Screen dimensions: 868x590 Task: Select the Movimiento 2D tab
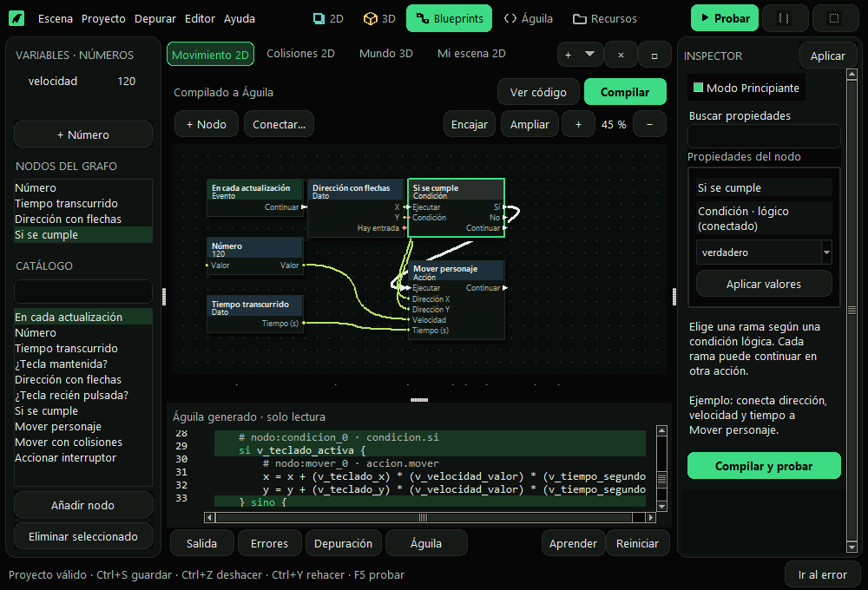click(x=210, y=55)
